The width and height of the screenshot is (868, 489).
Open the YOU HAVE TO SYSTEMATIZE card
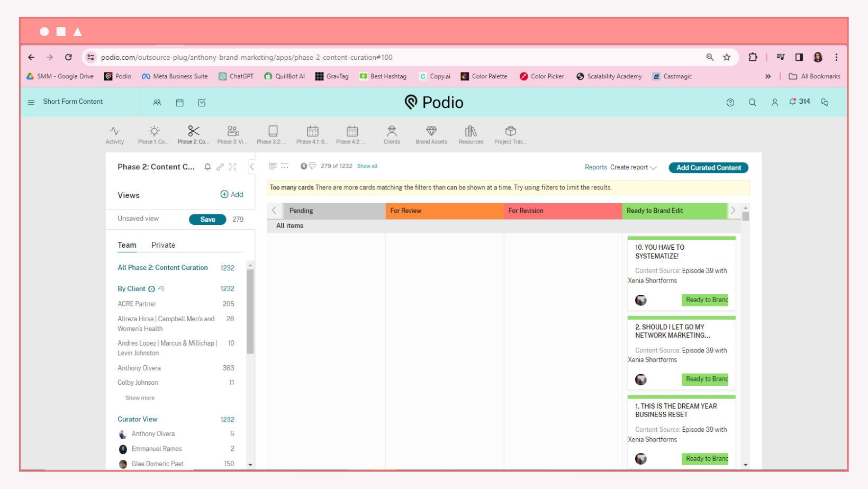pos(682,274)
